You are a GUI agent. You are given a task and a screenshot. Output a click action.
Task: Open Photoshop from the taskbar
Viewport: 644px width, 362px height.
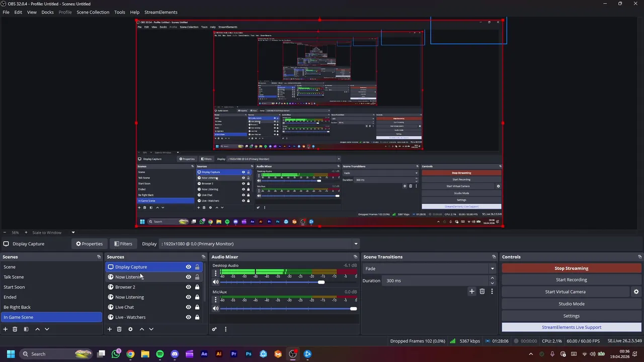[249, 354]
